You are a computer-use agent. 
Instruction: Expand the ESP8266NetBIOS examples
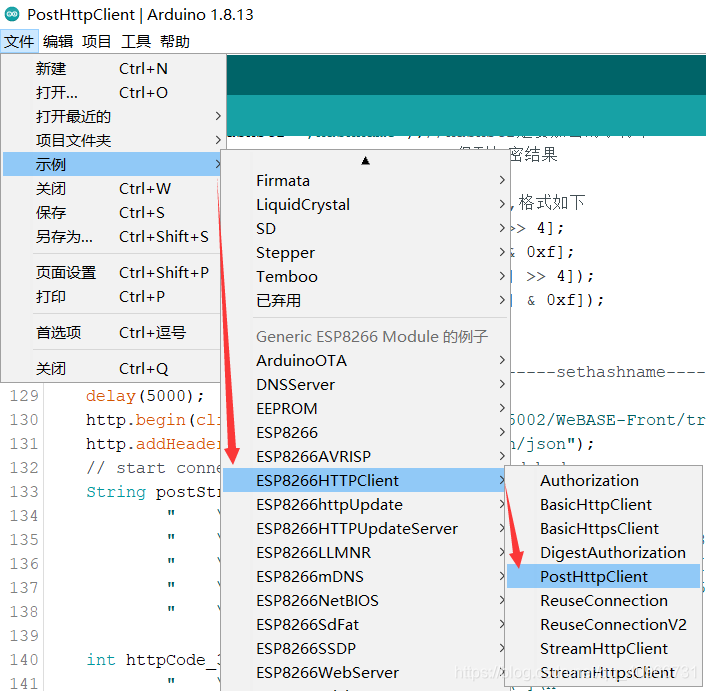(x=366, y=601)
